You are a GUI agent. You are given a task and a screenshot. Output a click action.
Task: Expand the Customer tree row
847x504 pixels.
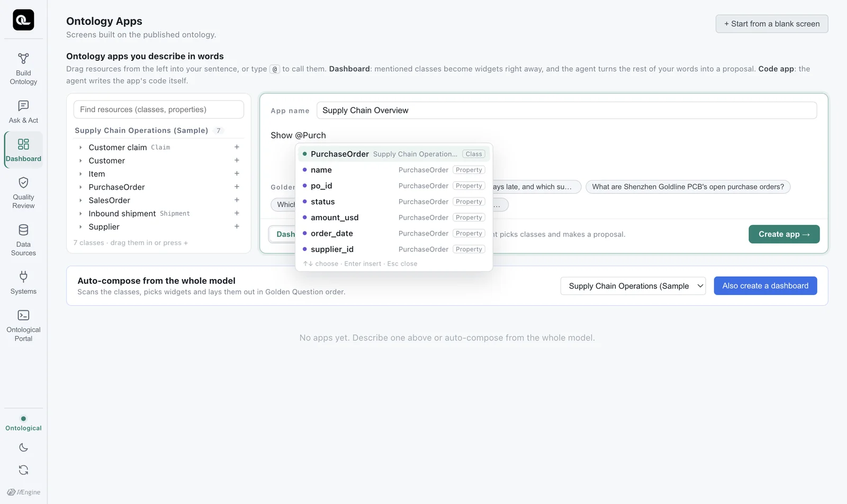pos(80,161)
